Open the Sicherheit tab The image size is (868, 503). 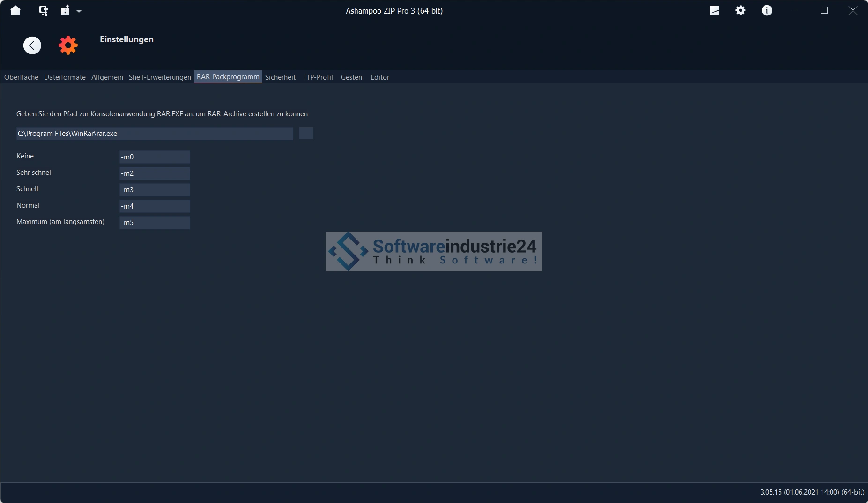tap(280, 77)
